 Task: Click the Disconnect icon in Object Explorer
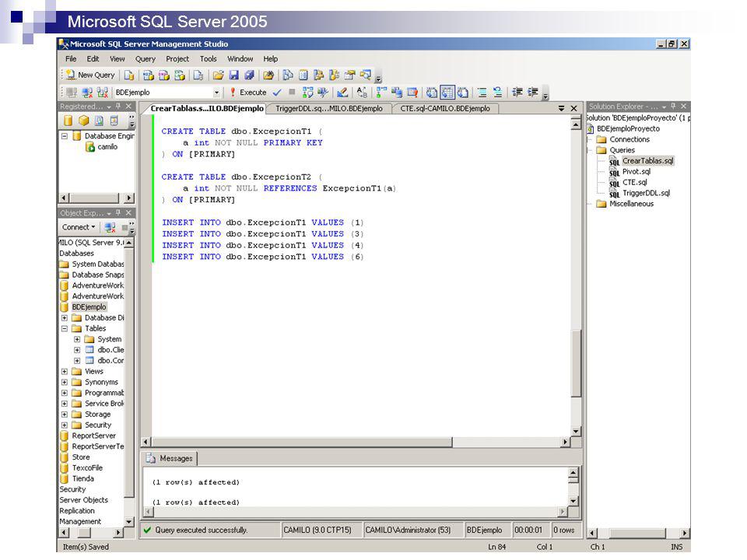point(110,227)
